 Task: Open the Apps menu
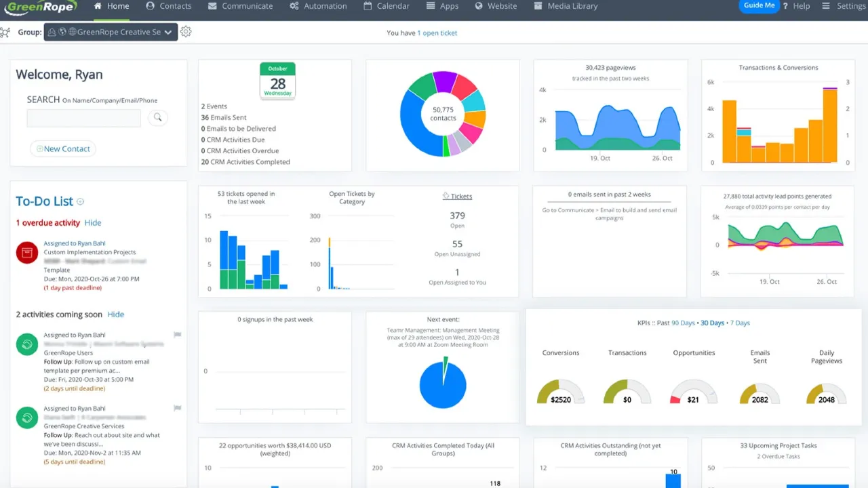click(443, 6)
